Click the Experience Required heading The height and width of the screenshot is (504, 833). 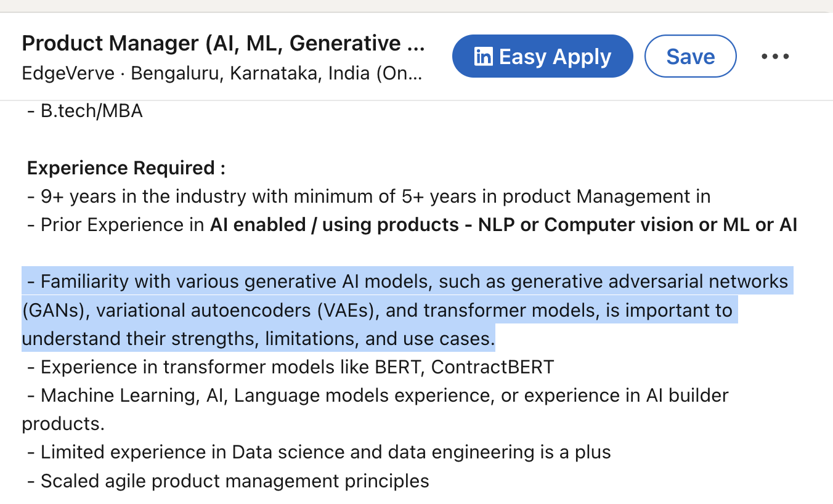(x=126, y=168)
